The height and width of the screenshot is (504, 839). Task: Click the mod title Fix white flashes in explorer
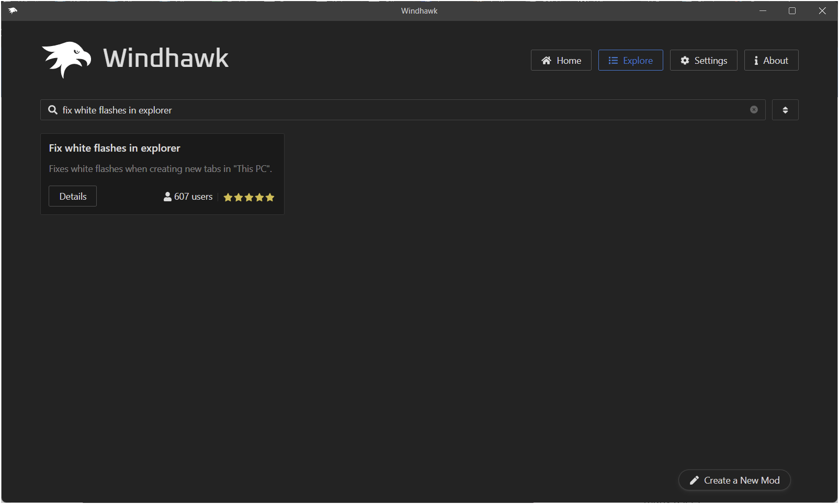click(x=115, y=148)
